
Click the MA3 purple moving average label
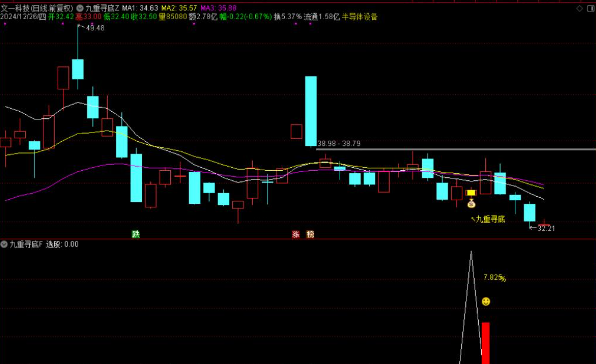pyautogui.click(x=219, y=8)
